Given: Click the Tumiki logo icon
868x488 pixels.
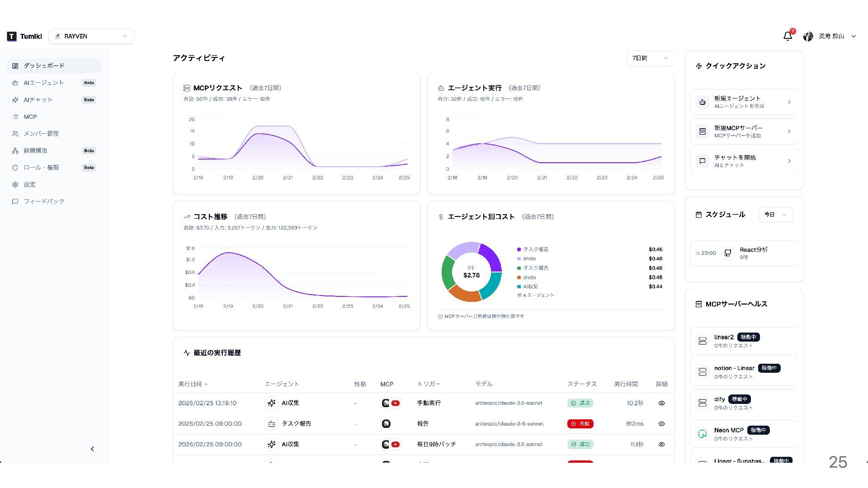Looking at the screenshot, I should coord(12,36).
